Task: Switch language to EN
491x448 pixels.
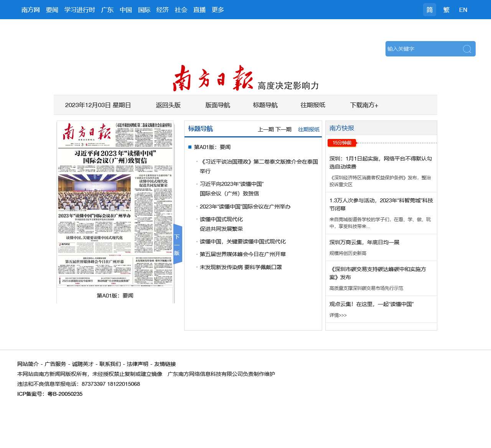Action: 463,10
